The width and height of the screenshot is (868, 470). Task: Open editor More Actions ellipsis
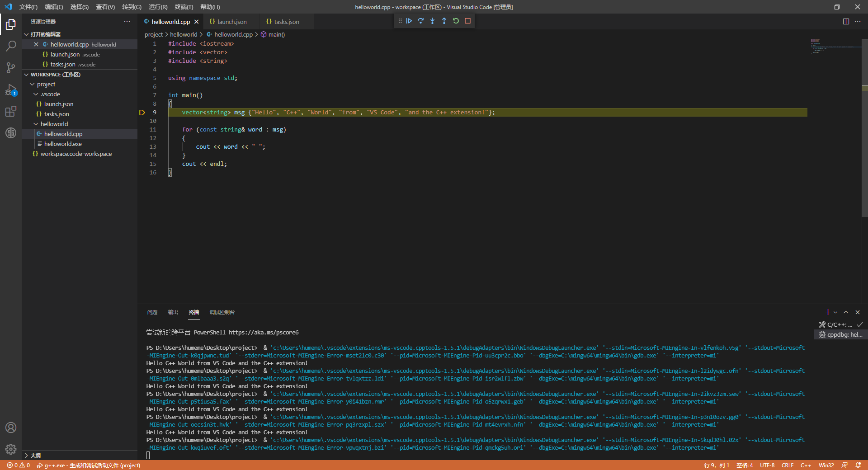click(858, 22)
